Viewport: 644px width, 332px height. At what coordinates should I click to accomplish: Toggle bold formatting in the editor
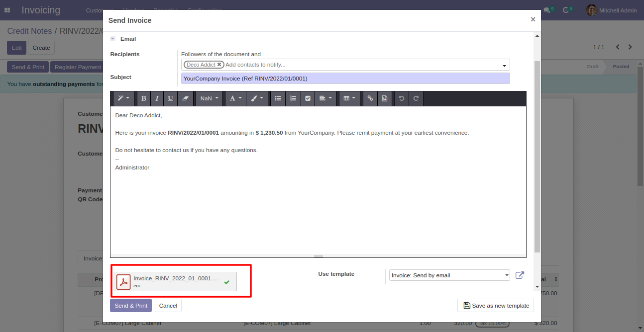point(144,98)
